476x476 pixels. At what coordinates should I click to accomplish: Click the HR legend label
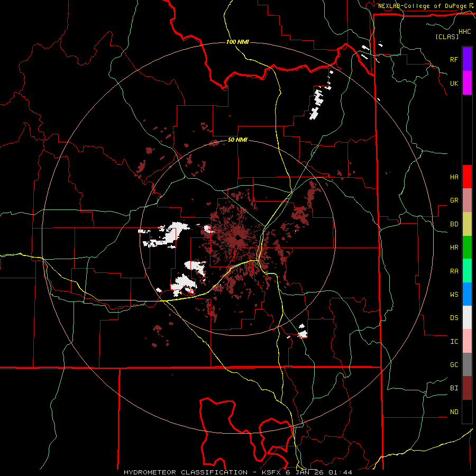click(x=454, y=248)
